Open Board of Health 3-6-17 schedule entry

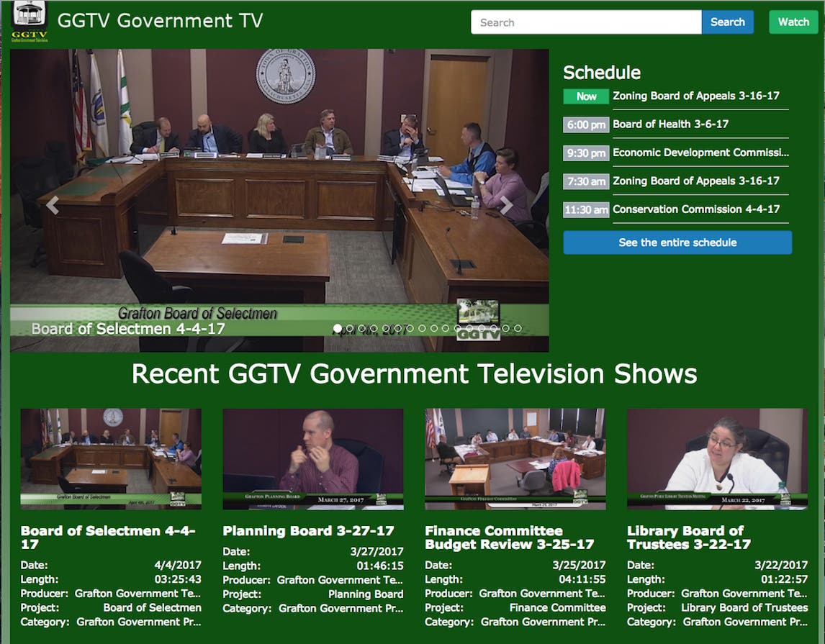tap(670, 124)
